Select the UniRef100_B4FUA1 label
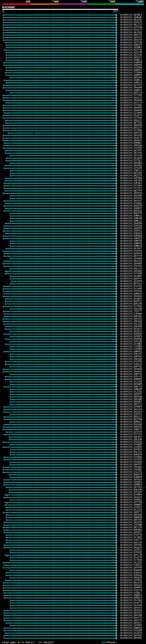Viewport: 146px width, 644px height. [x=131, y=316]
